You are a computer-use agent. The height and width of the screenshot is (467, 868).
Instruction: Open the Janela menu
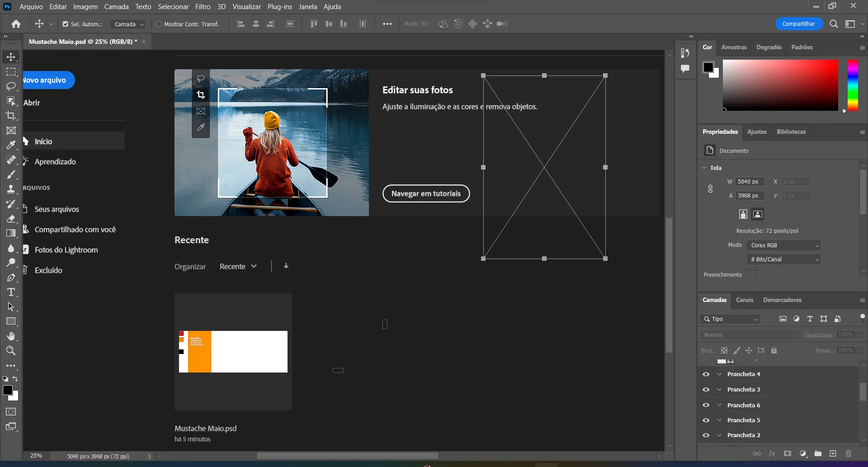pos(308,7)
